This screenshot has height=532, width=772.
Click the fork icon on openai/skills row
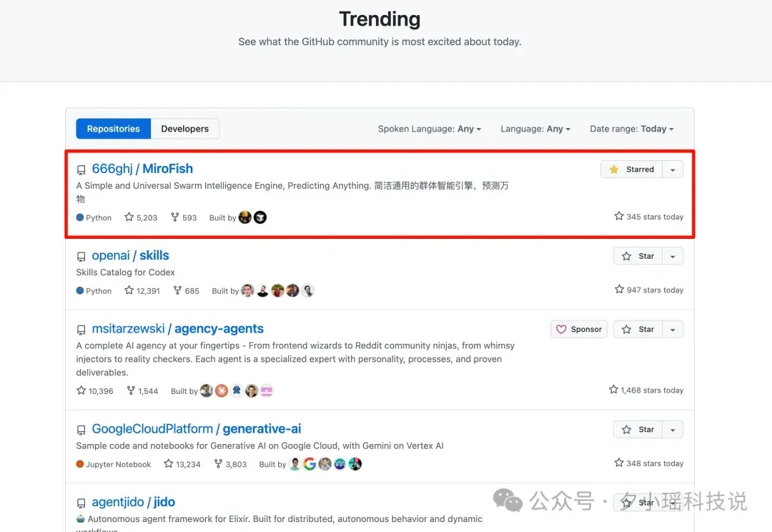point(179,291)
